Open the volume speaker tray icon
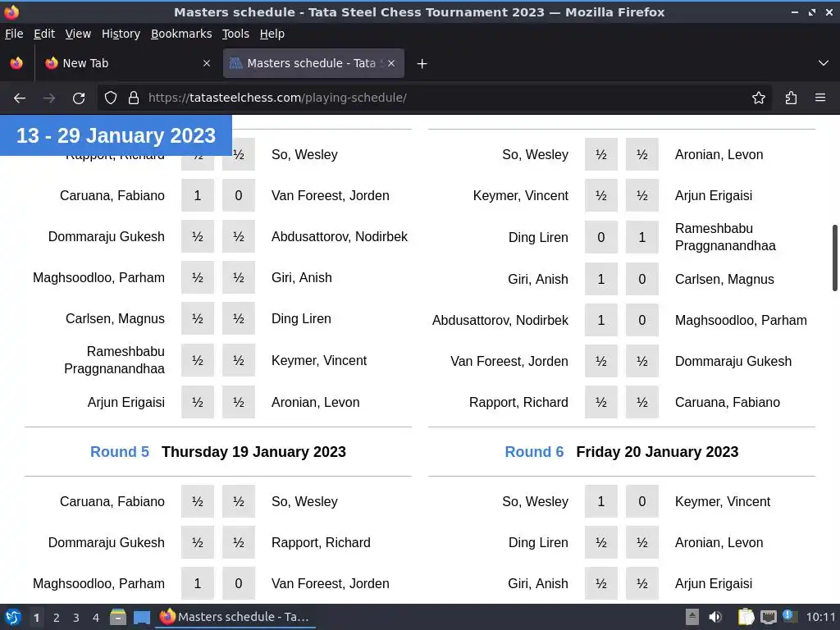 [x=715, y=617]
